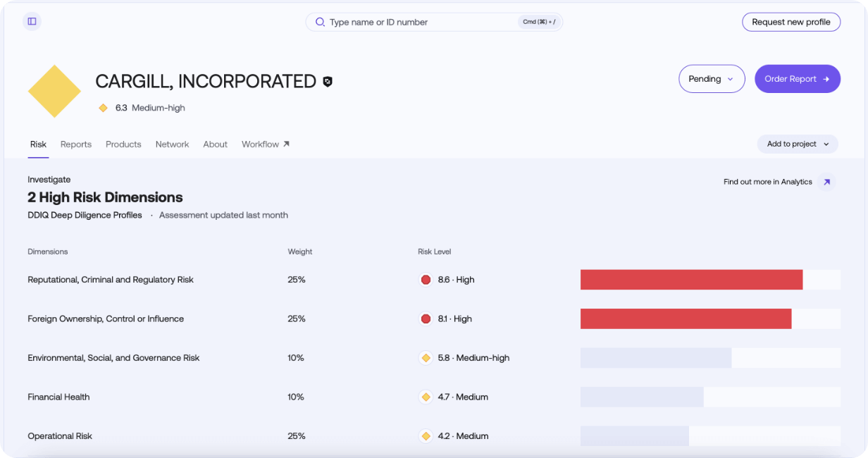Viewport: 868px width, 458px height.
Task: Open the Workflow tab
Action: click(266, 144)
